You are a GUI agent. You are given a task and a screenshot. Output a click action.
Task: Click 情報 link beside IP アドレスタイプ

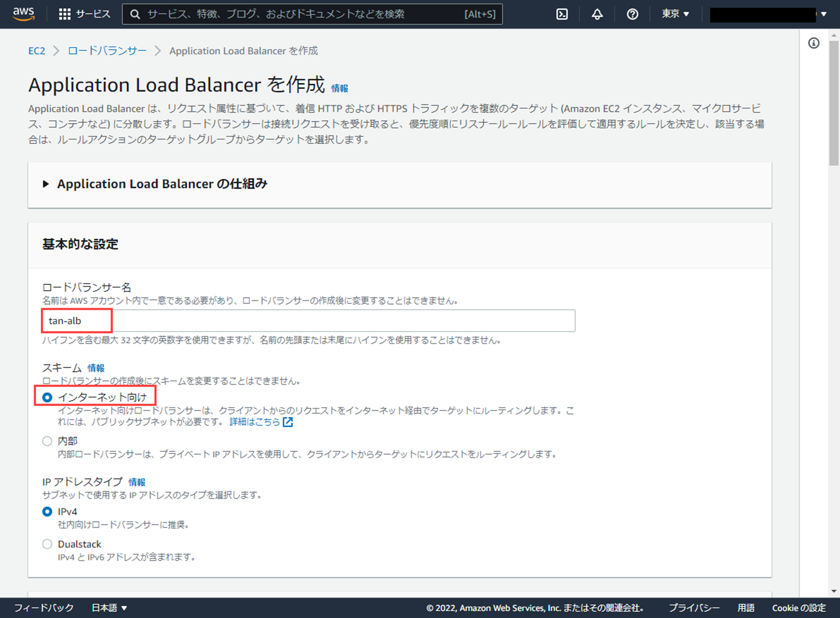(x=137, y=482)
